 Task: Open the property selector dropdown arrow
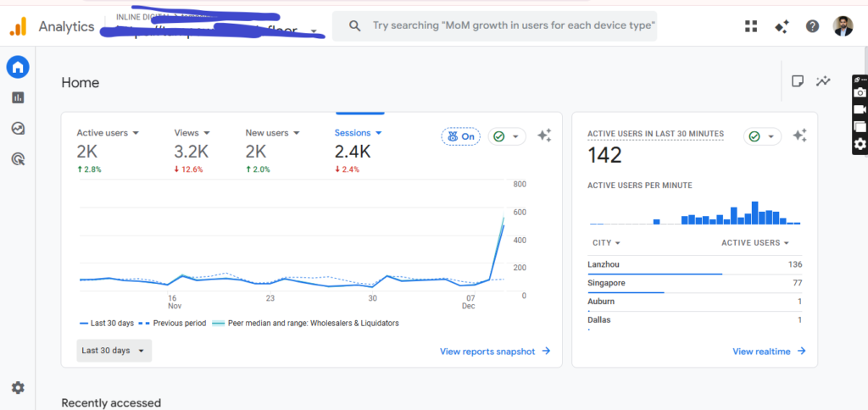(314, 31)
